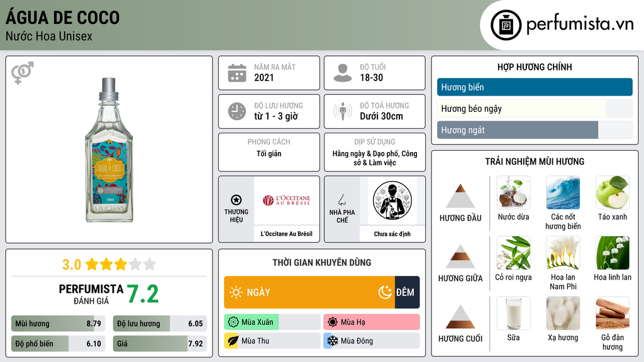Viewport: 644px width, 362px height.
Task: Click the sillage icon beside Độ toả hương
Action: [343, 111]
